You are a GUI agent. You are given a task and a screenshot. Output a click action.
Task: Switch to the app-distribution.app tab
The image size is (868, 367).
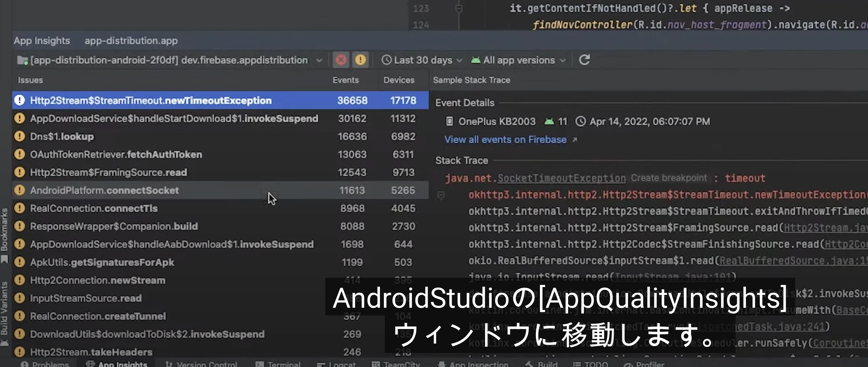point(131,41)
